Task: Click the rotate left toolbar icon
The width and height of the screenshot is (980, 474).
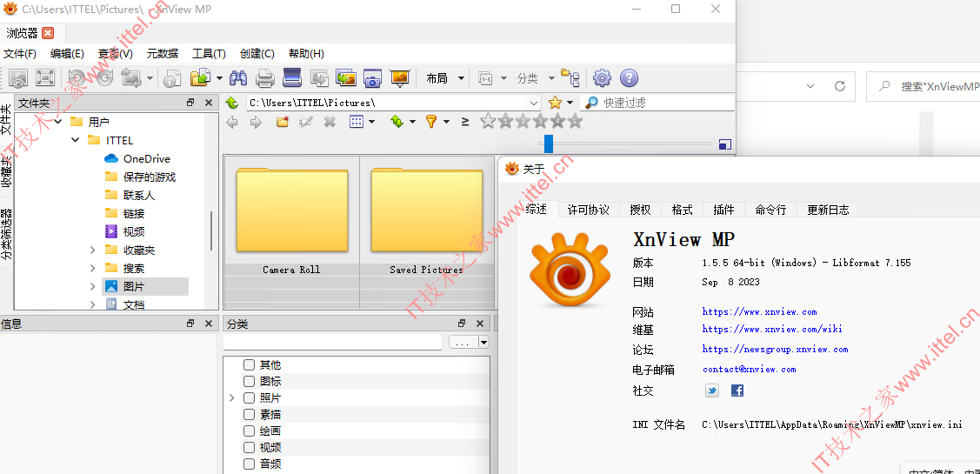Action: [77, 78]
